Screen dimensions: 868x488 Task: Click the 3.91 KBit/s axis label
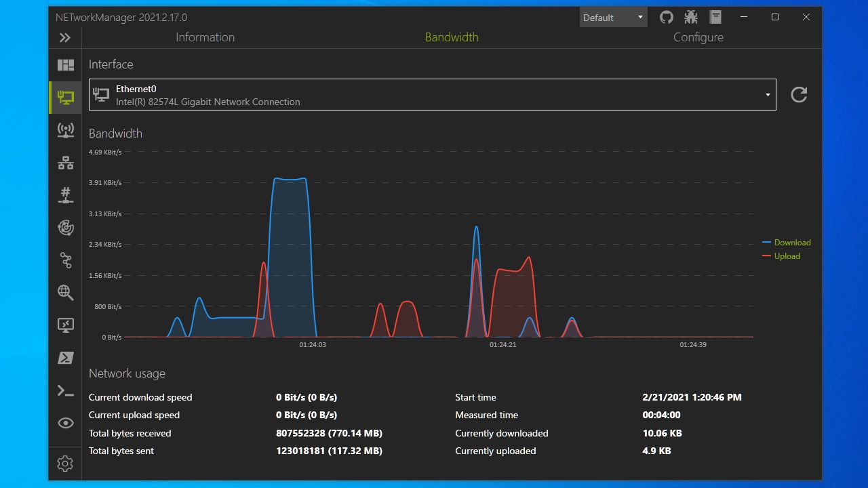(x=105, y=183)
